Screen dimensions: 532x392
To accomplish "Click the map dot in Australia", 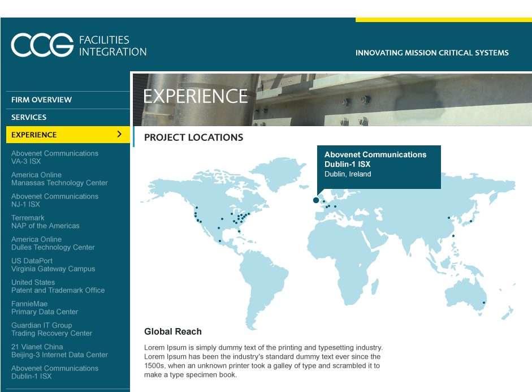I will coord(483,303).
